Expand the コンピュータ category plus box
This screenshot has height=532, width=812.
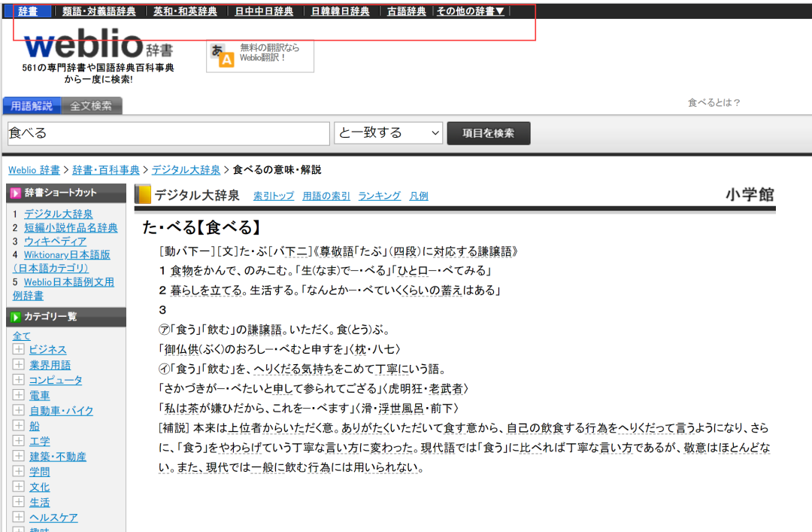click(x=19, y=379)
